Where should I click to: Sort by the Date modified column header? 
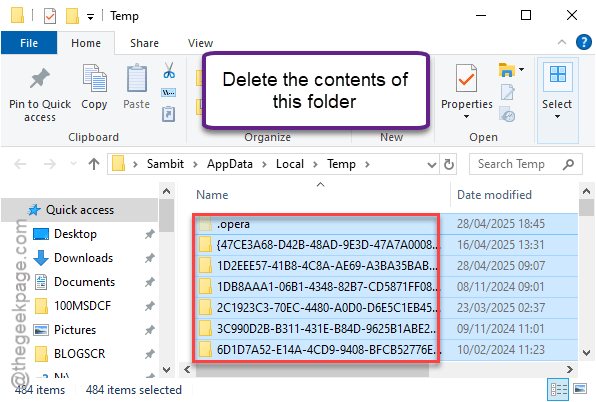(494, 195)
